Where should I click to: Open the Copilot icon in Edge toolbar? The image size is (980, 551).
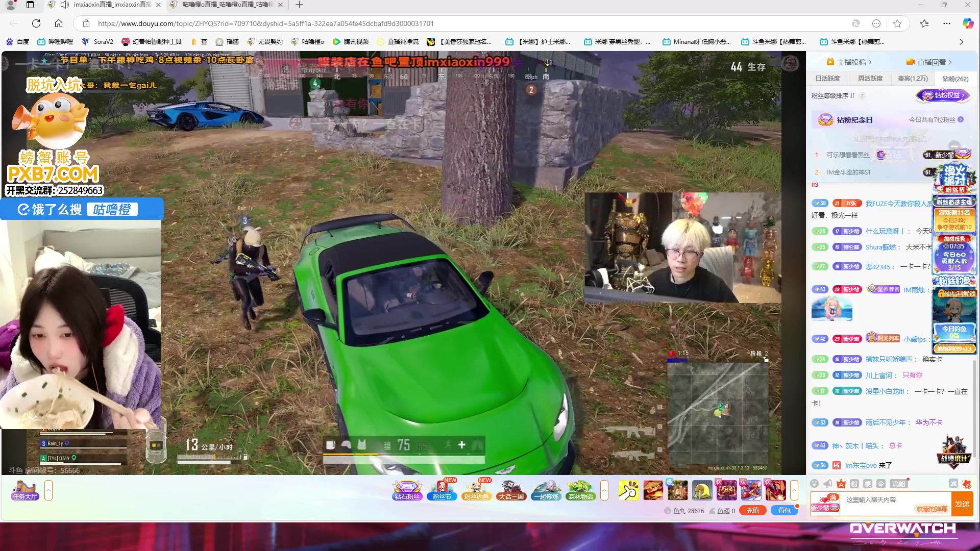click(968, 23)
